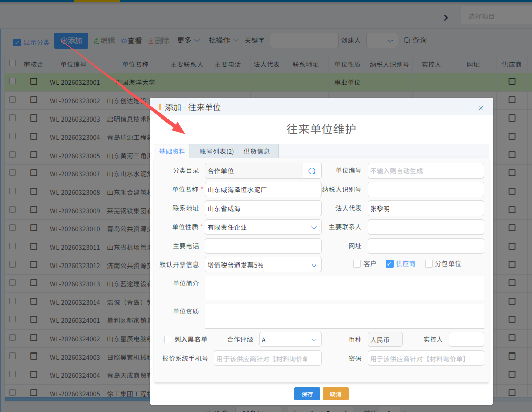Click the 查询 search button
This screenshot has width=532, height=412.
coord(415,40)
